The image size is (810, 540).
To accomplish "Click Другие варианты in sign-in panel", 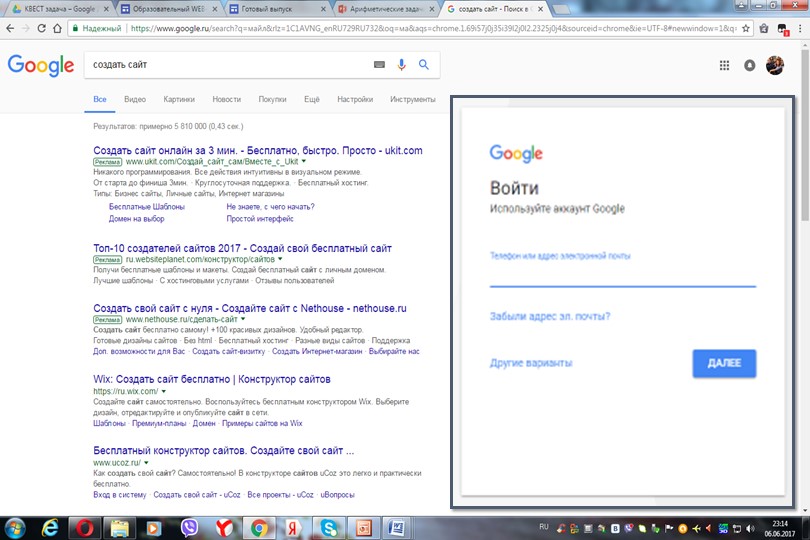I will pyautogui.click(x=531, y=363).
